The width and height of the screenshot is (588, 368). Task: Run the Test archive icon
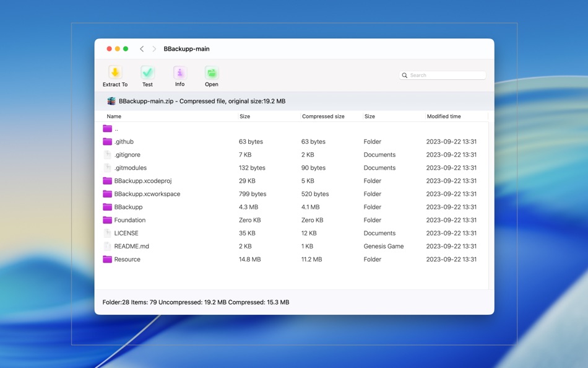click(147, 72)
